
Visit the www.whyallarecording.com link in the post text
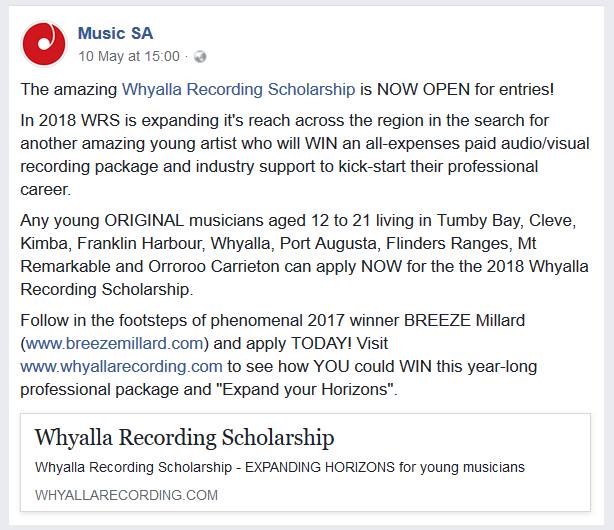(x=121, y=367)
